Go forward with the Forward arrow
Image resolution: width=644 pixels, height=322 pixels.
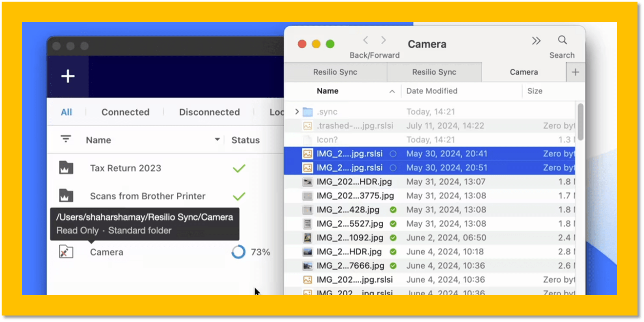click(x=383, y=40)
